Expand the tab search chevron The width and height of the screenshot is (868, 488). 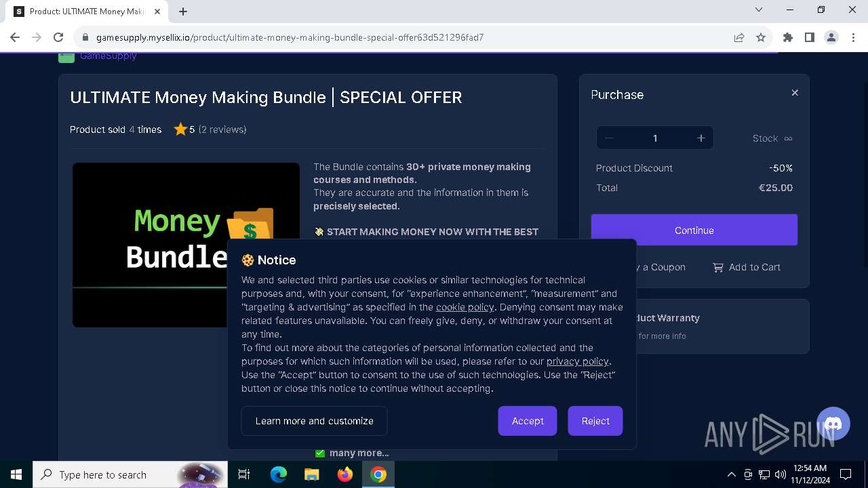pos(759,9)
